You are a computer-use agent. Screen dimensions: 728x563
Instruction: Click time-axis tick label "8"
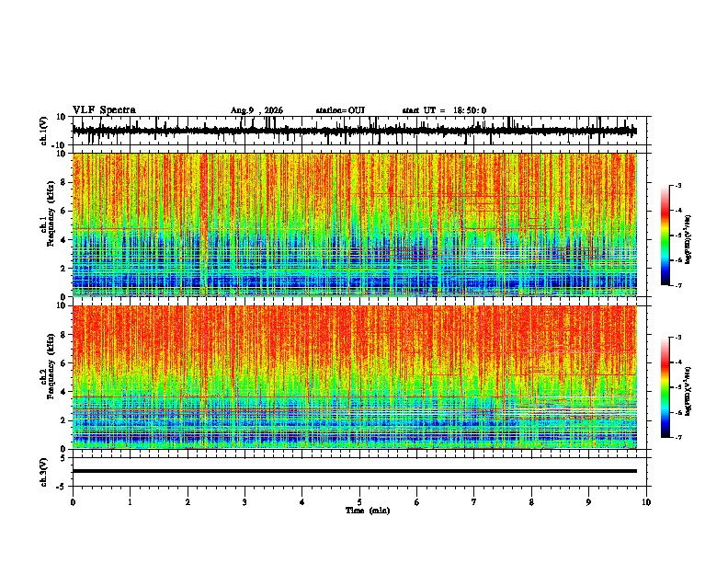[531, 502]
